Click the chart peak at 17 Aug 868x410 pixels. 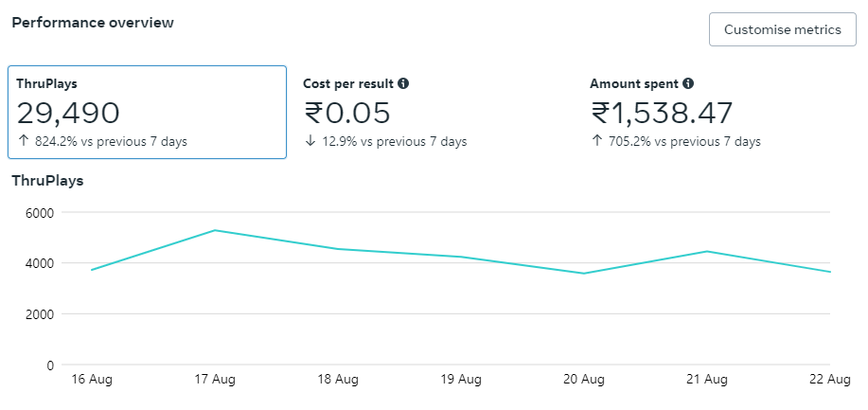[215, 230]
